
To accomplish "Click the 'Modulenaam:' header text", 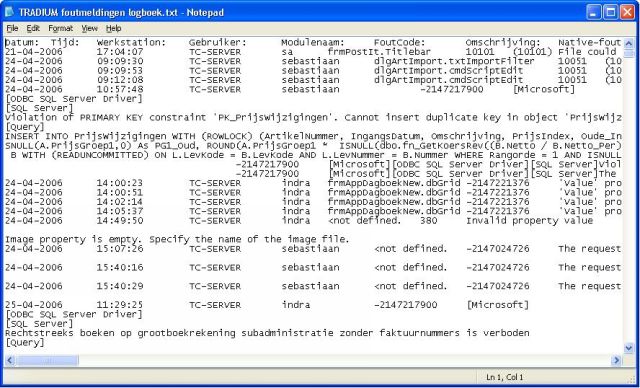I will tap(313, 42).
